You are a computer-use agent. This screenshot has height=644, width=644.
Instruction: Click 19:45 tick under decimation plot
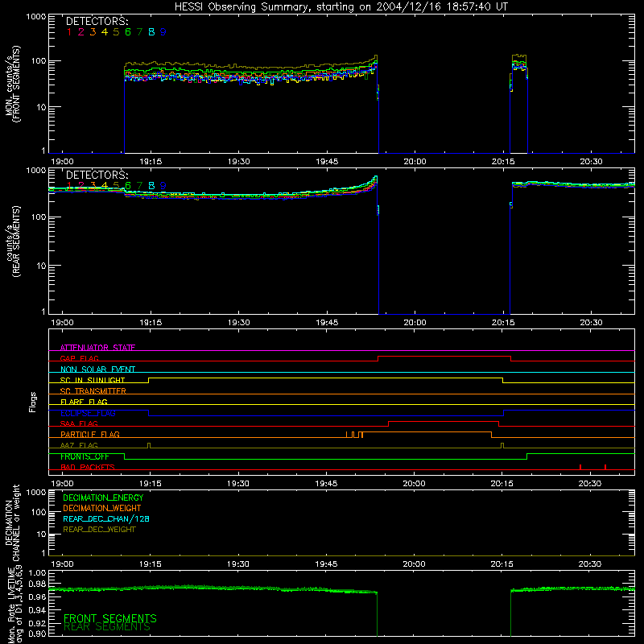coord(326,564)
